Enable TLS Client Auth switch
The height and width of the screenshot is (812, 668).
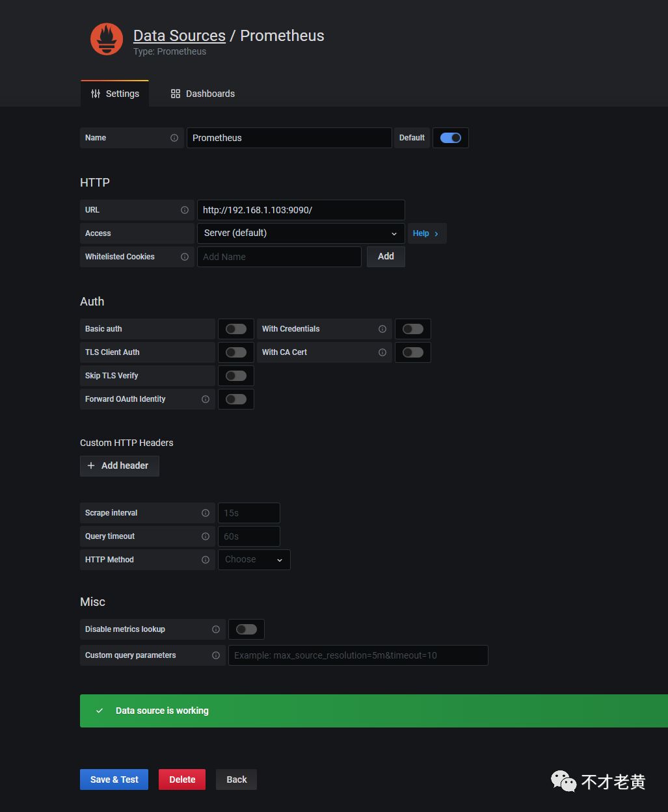(x=236, y=352)
